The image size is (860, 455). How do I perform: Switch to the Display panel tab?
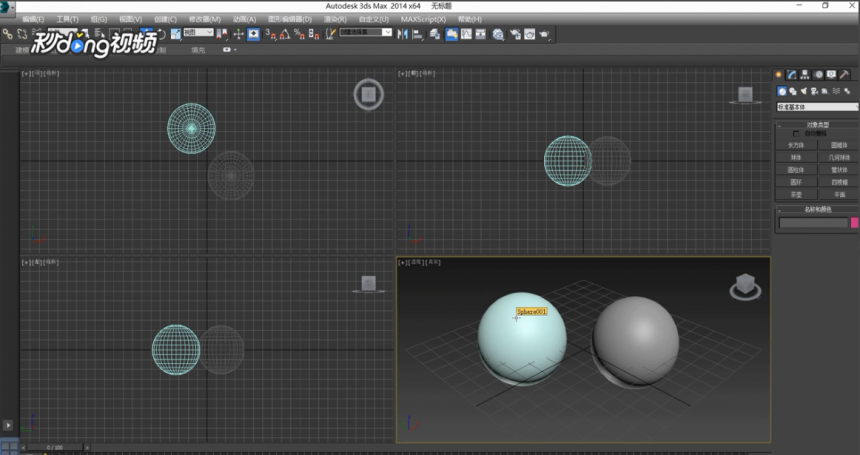coord(831,75)
